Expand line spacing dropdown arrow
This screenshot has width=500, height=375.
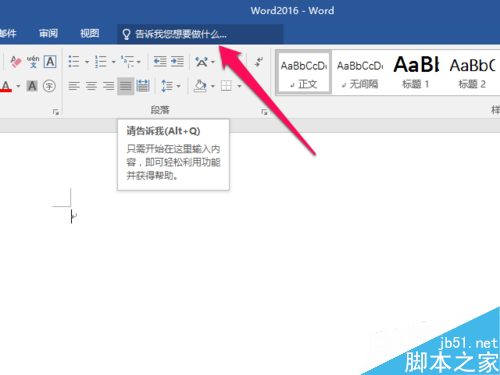pos(179,86)
